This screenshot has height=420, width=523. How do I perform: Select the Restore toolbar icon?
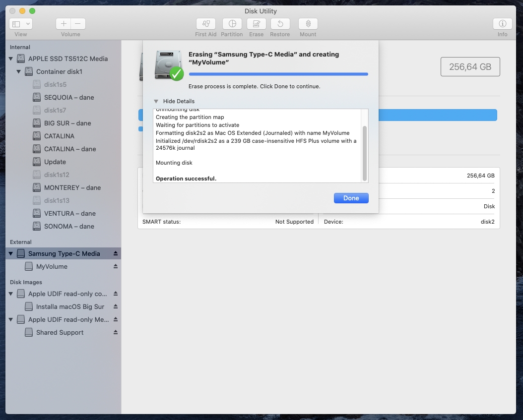coord(280,24)
